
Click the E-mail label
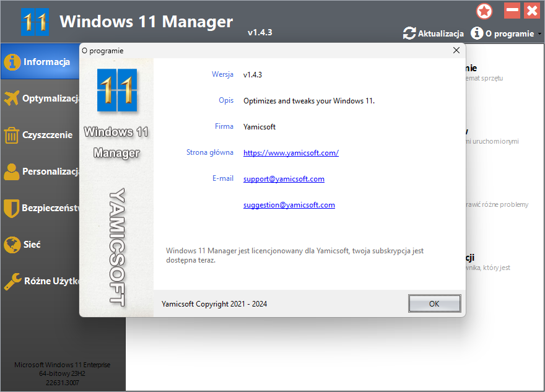coord(223,178)
